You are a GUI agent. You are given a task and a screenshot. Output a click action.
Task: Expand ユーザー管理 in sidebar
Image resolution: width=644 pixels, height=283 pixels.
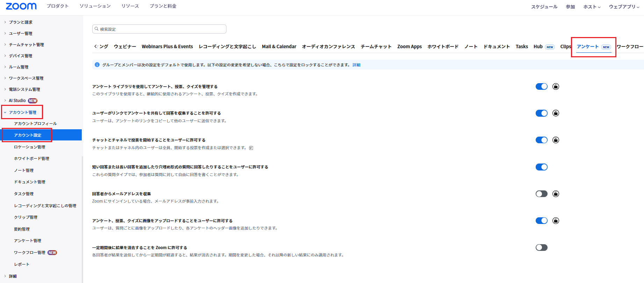pos(20,34)
